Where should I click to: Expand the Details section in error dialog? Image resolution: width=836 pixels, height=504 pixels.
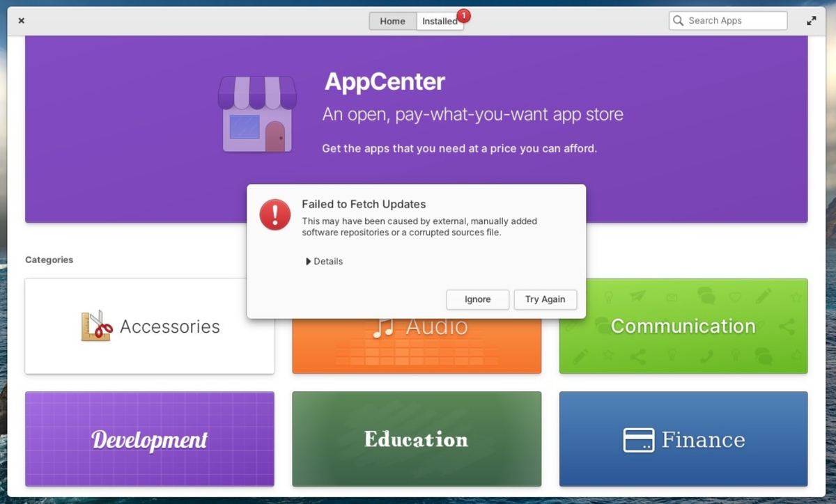pos(325,262)
